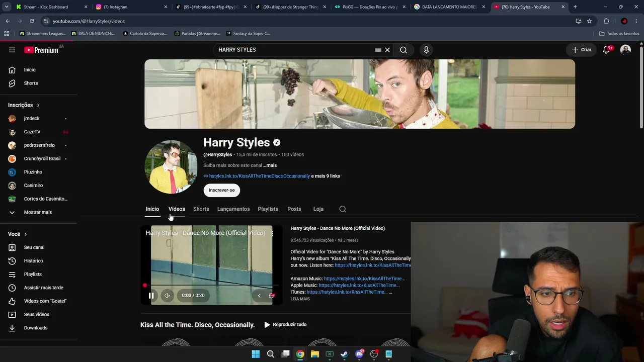644x362 pixels.
Task: Unmute the featured video player
Action: coord(167,296)
